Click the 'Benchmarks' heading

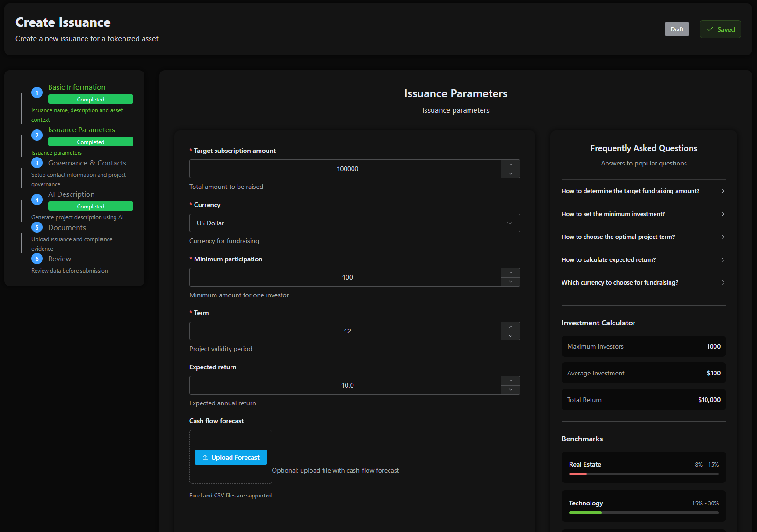[582, 439]
